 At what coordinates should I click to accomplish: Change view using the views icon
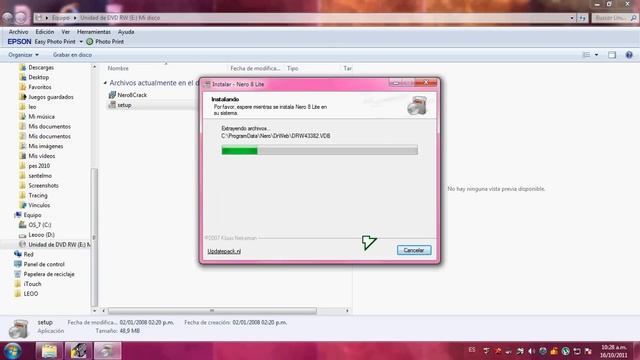[x=586, y=55]
